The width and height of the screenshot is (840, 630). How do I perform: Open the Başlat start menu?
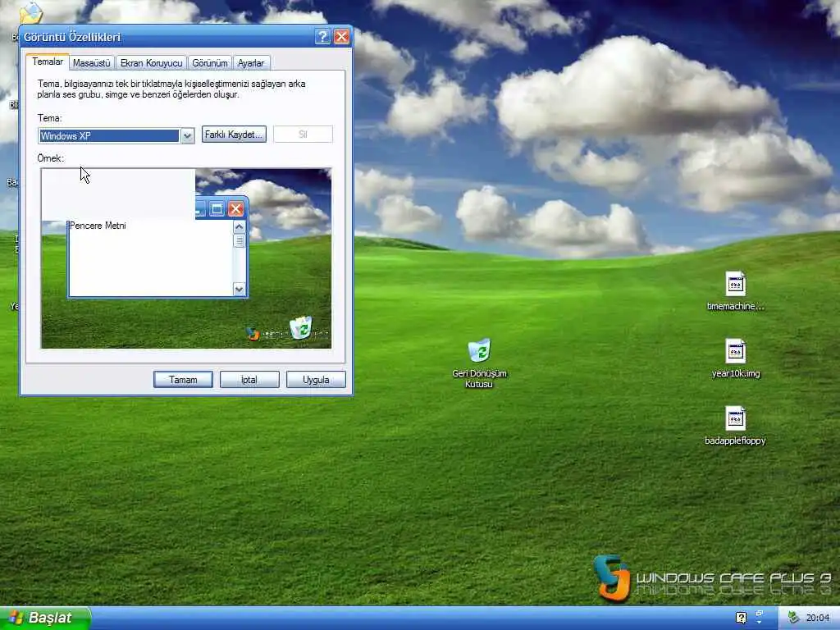click(x=45, y=618)
